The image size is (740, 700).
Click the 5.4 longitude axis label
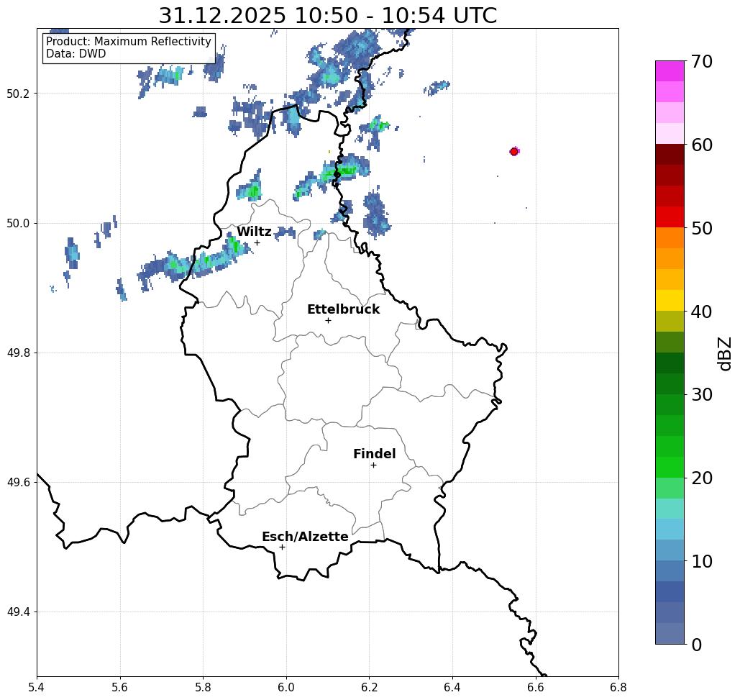pos(37,687)
